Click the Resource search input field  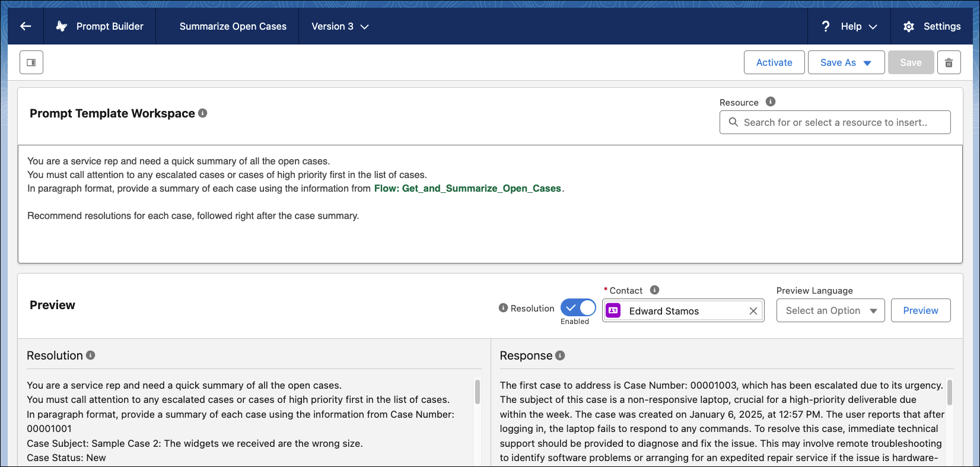(x=835, y=122)
